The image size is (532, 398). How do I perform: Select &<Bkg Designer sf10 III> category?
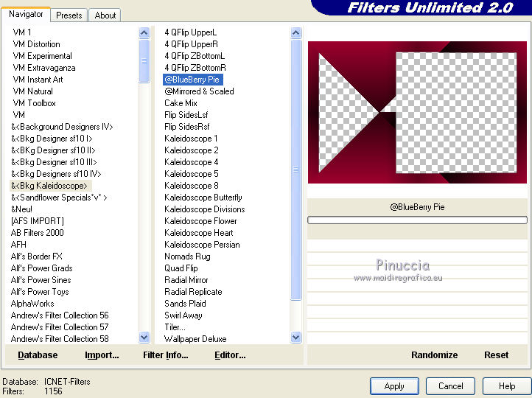[x=54, y=162]
